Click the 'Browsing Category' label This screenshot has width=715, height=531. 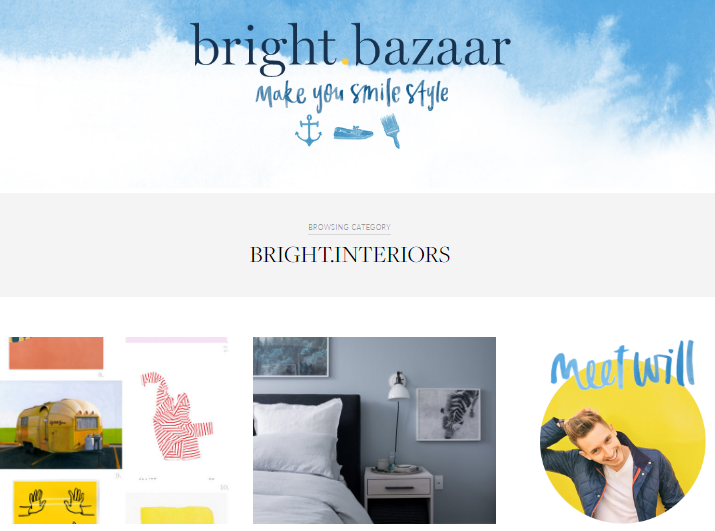349,227
